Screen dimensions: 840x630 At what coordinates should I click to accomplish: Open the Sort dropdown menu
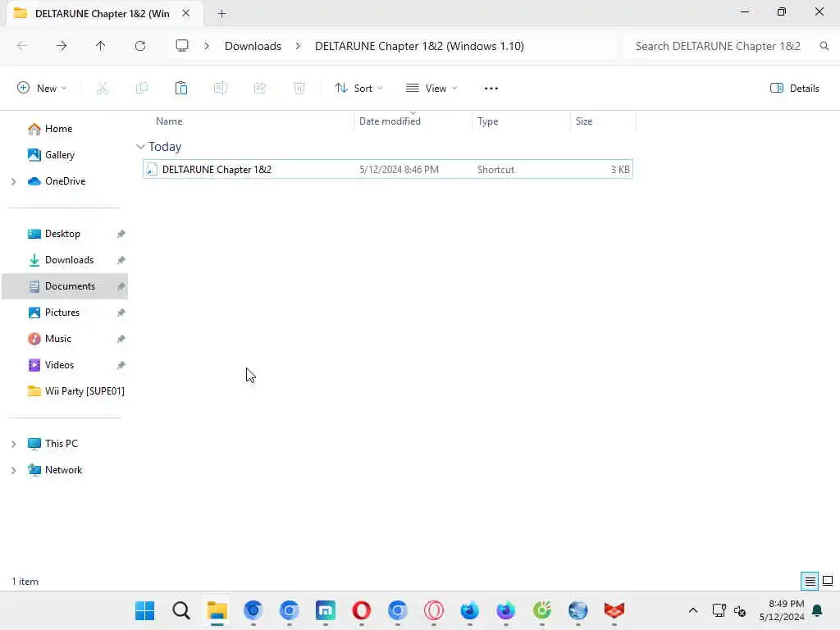click(358, 89)
